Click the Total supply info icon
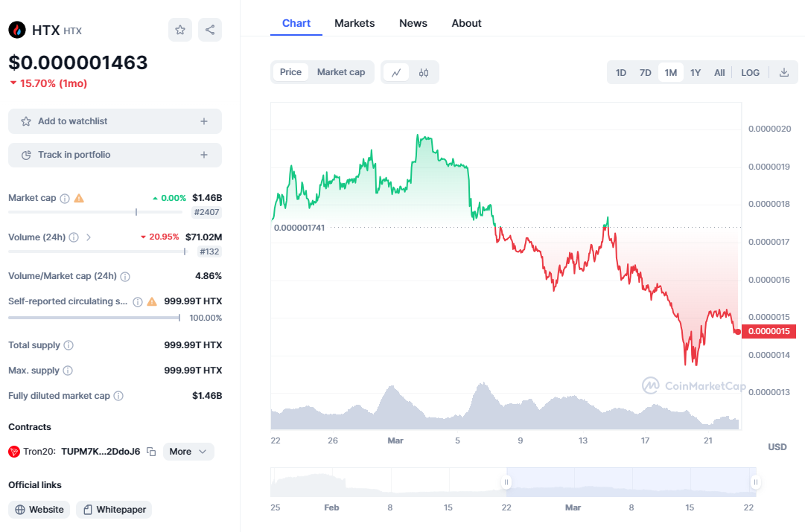This screenshot has width=805, height=532. [69, 345]
